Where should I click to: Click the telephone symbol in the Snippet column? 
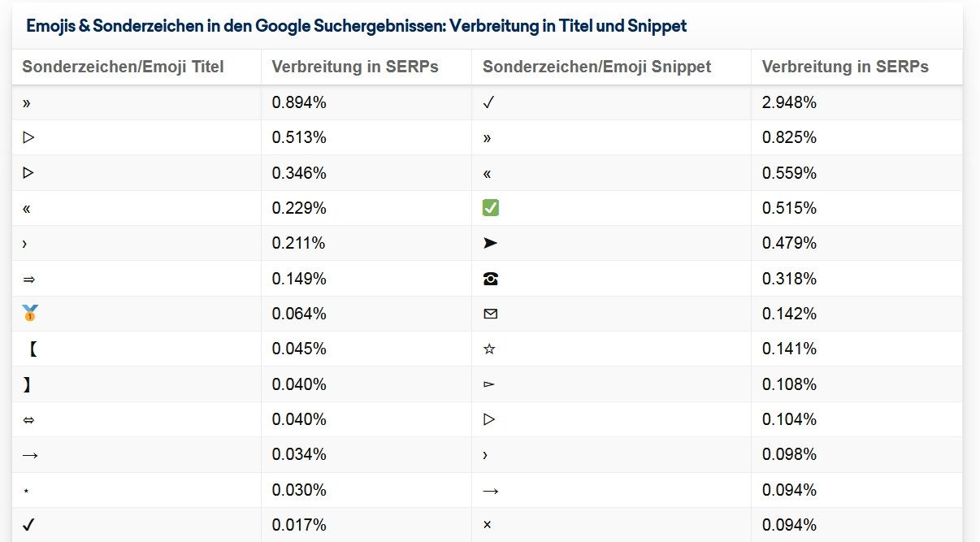(490, 279)
